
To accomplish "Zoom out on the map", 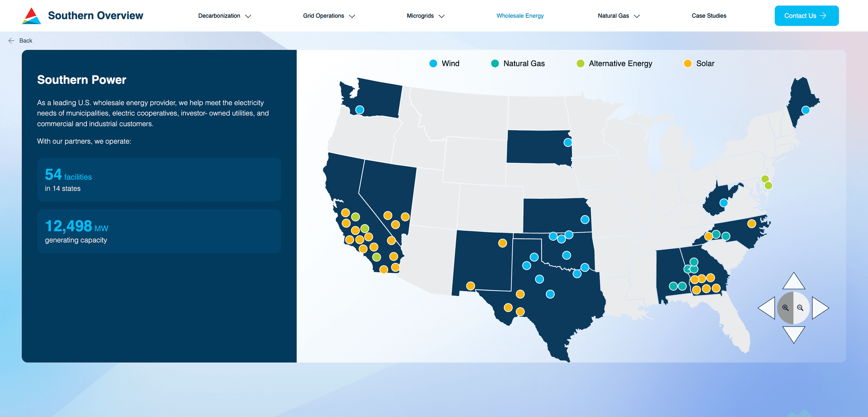I will [x=801, y=308].
